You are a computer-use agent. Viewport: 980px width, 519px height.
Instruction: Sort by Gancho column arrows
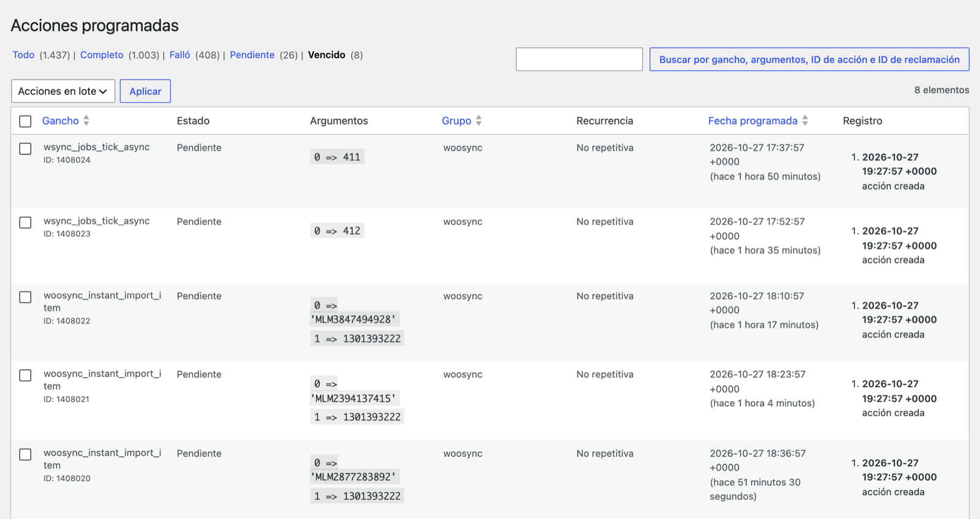point(86,121)
